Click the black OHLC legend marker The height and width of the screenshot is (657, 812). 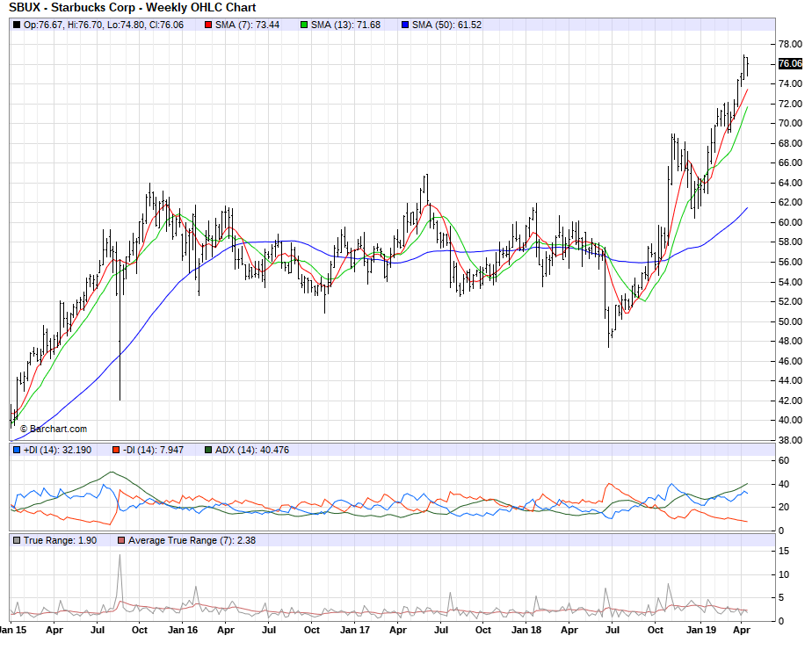click(x=17, y=25)
